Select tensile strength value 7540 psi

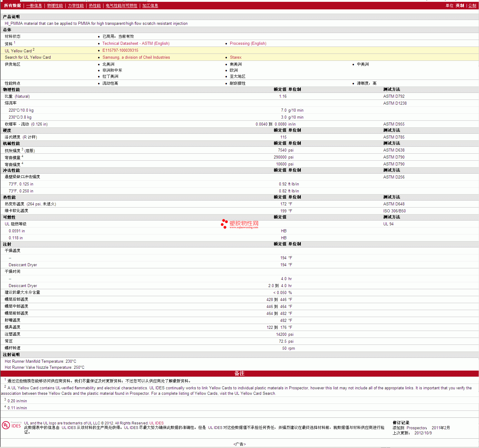(286, 150)
